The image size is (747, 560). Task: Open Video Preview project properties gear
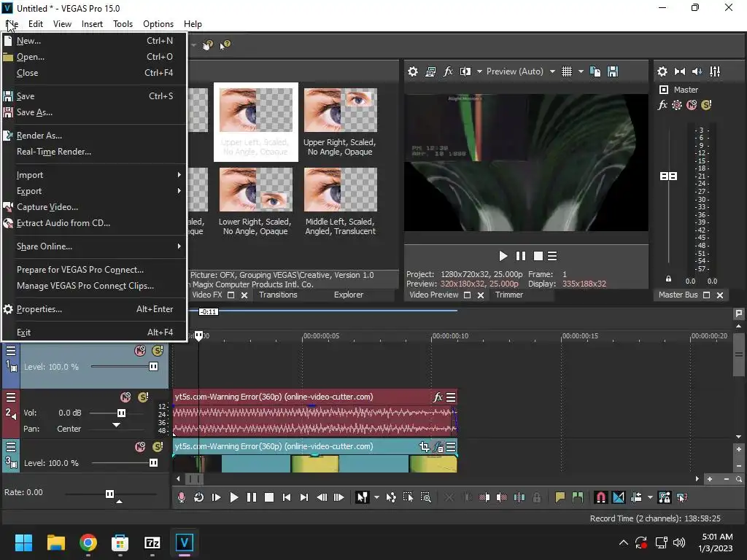point(413,71)
